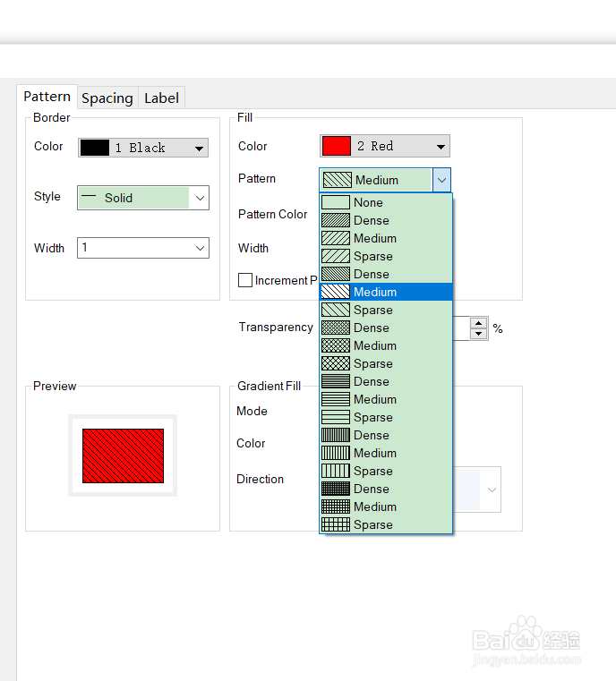
Task: Toggle the Increment P checkbox
Action: 245,280
